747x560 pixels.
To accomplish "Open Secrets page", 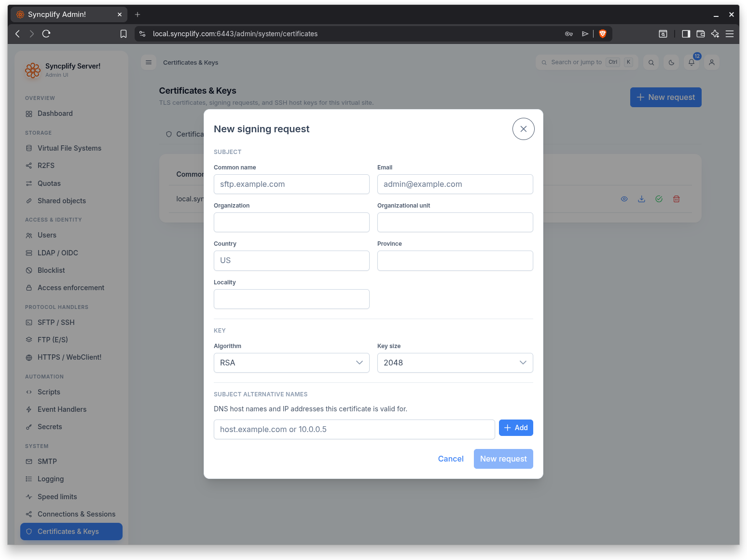I will pos(71,427).
